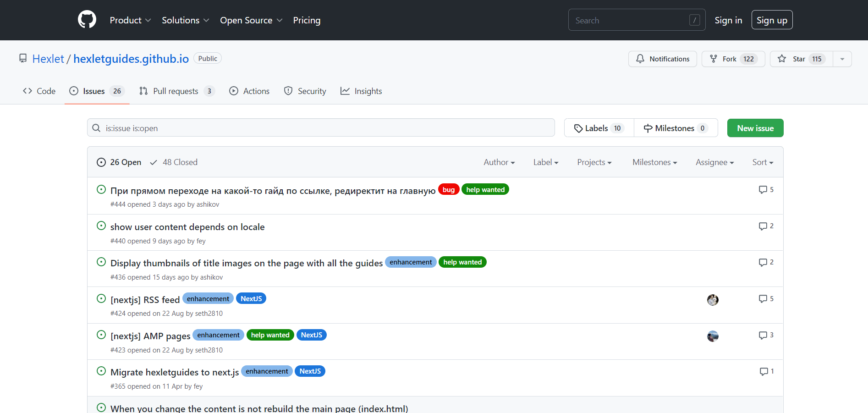Screen dimensions: 868x413
Task: Click the GitHub logo icon
Action: pyautogui.click(x=87, y=20)
